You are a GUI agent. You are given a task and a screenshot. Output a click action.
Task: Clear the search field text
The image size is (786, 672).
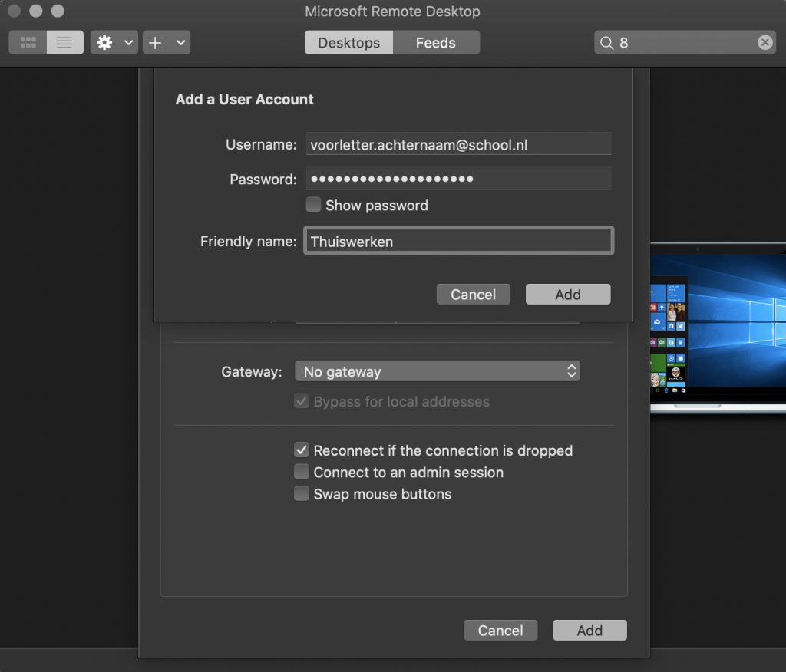point(765,43)
